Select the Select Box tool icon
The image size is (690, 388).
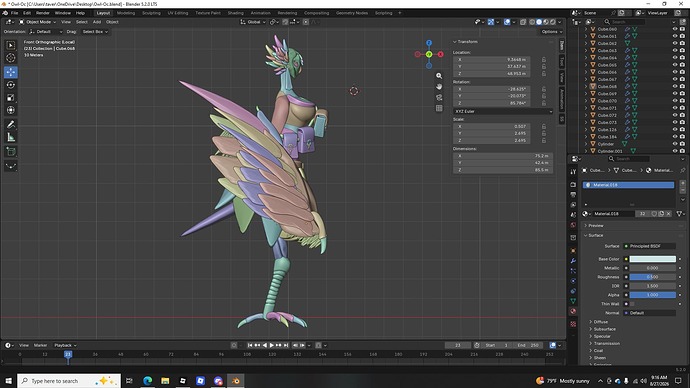(x=11, y=45)
